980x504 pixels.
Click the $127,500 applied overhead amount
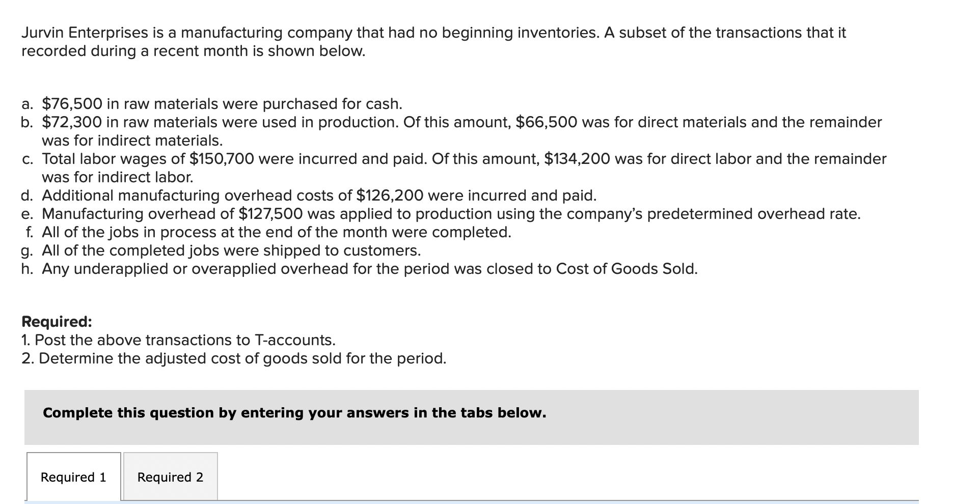point(271,214)
